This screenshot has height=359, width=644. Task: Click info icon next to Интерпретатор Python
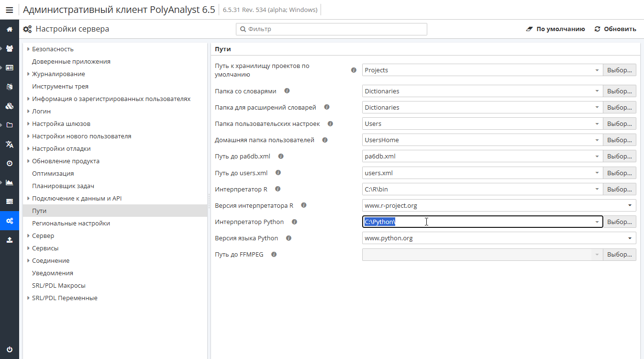point(294,222)
